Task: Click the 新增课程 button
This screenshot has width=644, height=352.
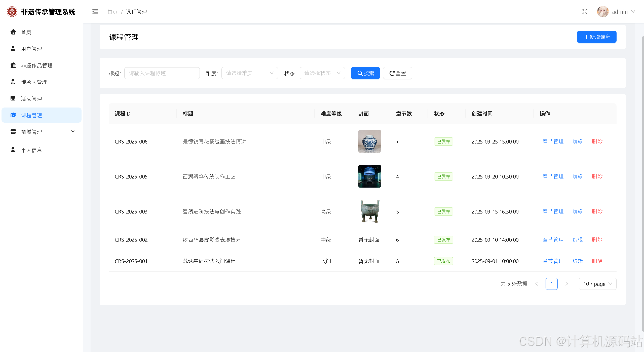Action: point(596,37)
